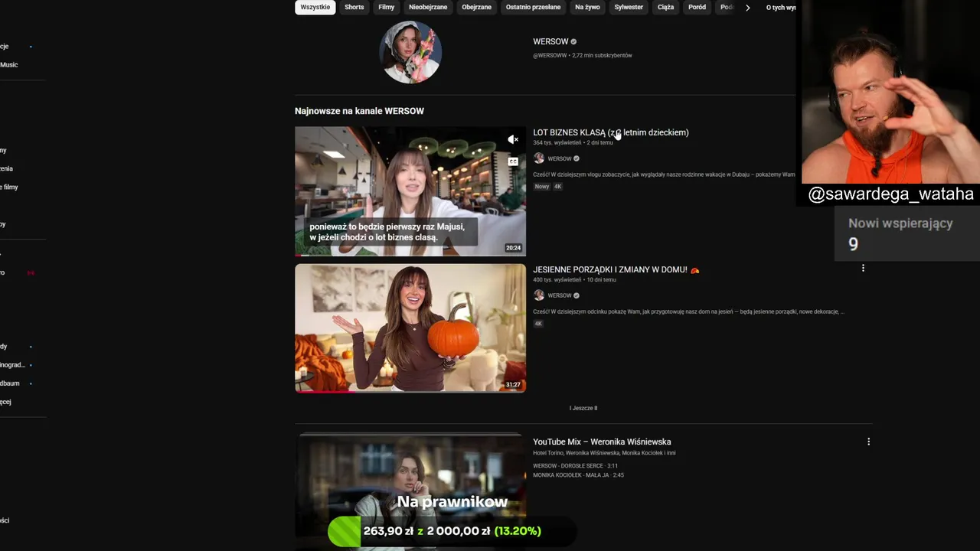980x551 pixels.
Task: Open the LOT BIZNES KLASĄ video title
Action: 611,132
